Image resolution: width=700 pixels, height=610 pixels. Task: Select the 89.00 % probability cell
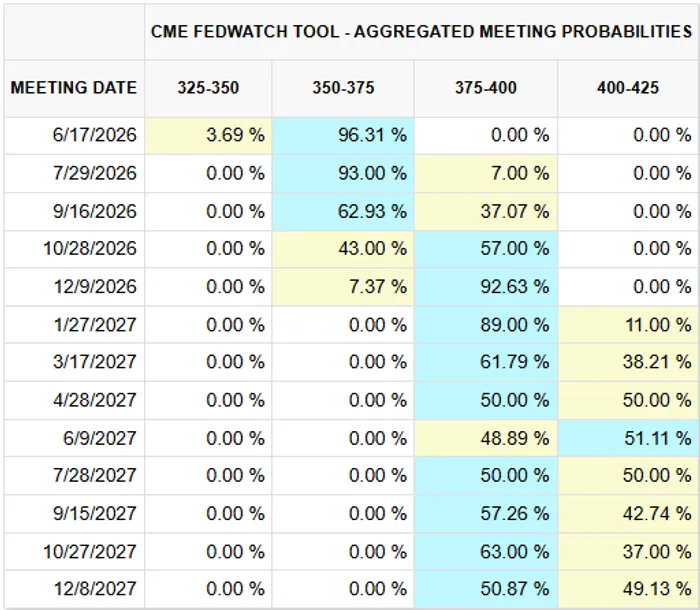click(x=486, y=325)
